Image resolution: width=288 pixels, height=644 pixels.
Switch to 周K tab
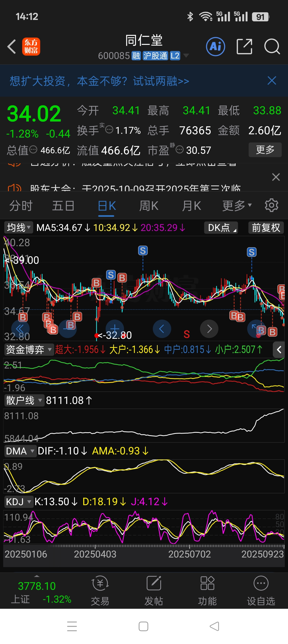point(149,206)
